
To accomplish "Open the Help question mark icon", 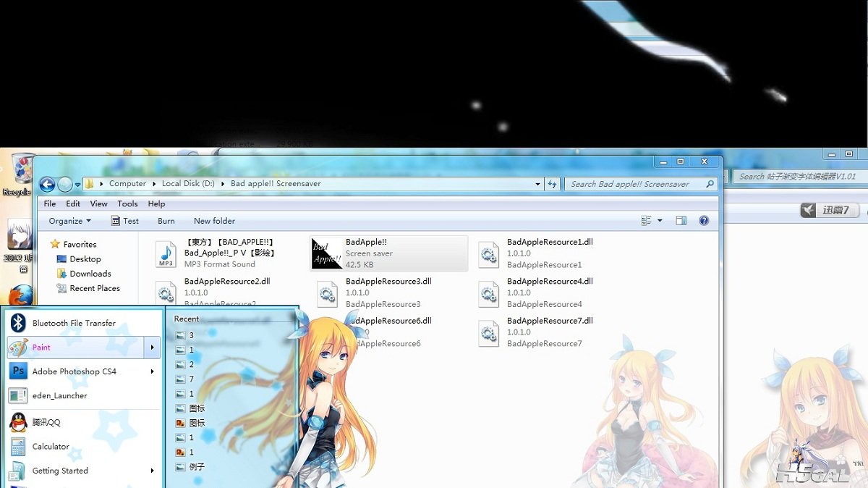I will point(704,221).
